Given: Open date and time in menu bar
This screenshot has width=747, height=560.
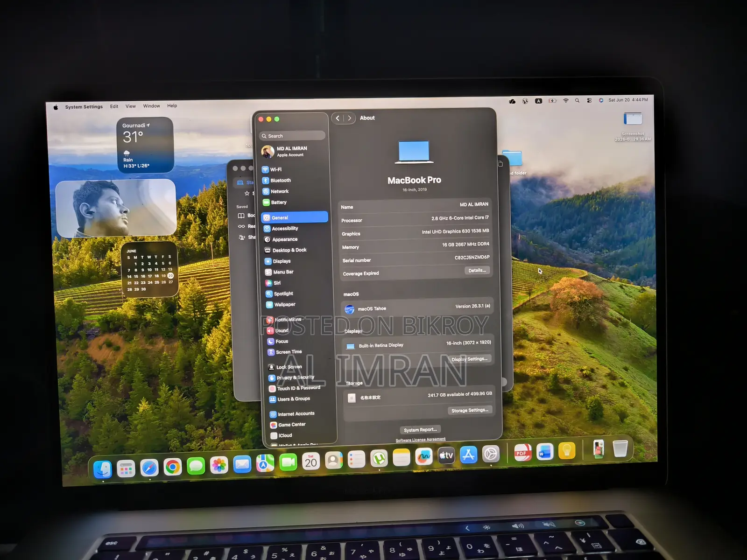Looking at the screenshot, I should (628, 100).
